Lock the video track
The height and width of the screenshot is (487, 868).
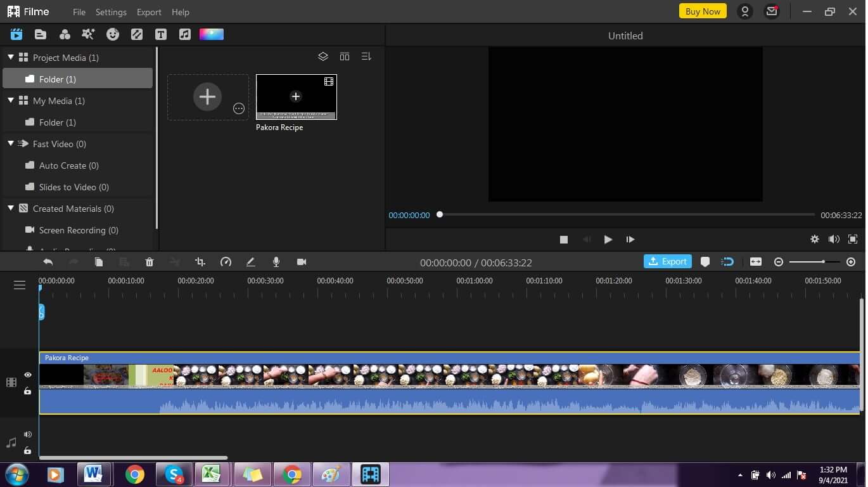(x=28, y=391)
